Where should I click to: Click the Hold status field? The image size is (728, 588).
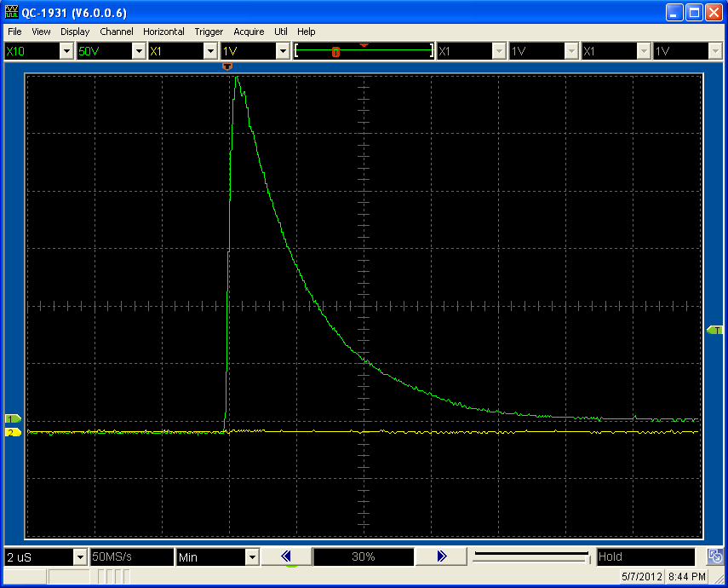coord(645,557)
